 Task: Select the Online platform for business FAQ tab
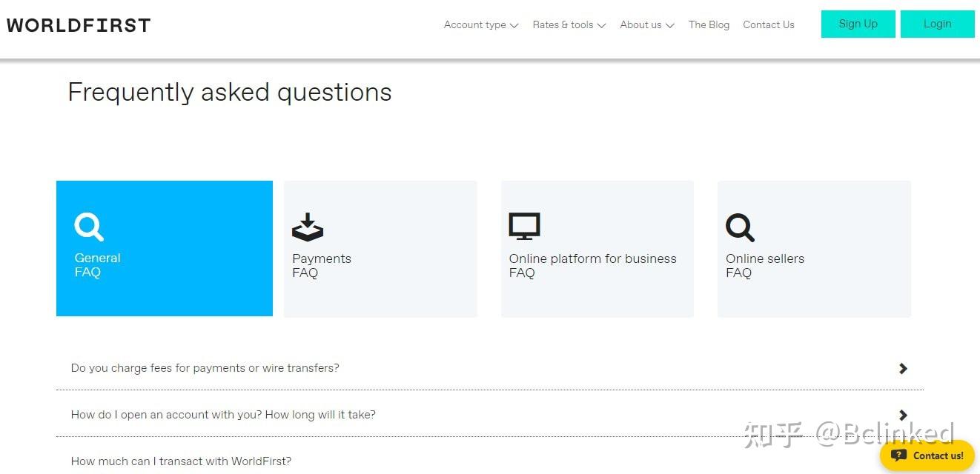[x=597, y=249]
